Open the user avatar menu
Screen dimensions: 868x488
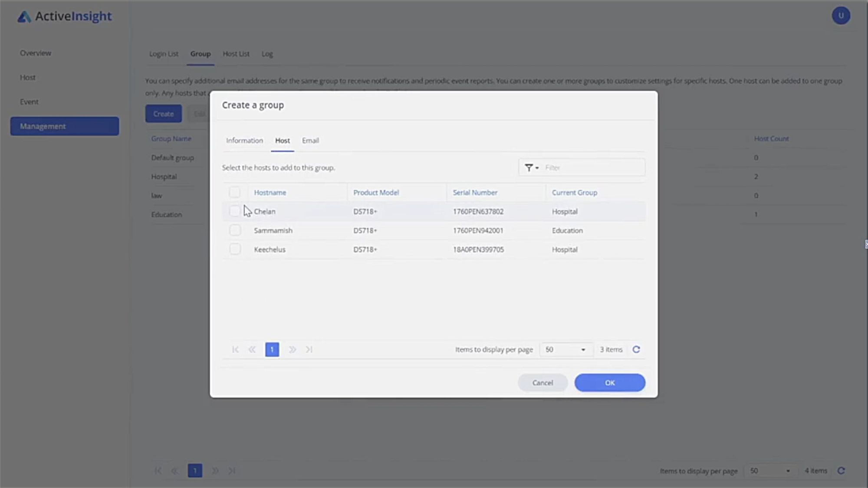tap(841, 16)
